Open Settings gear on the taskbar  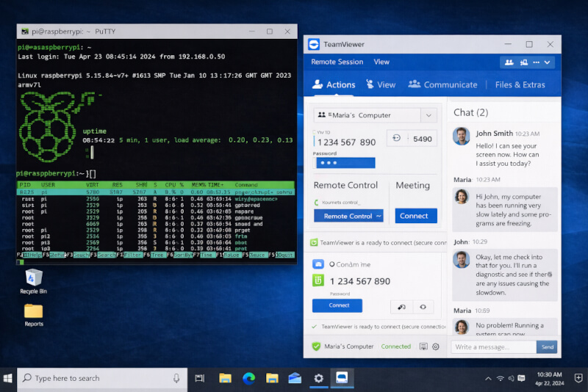click(318, 379)
